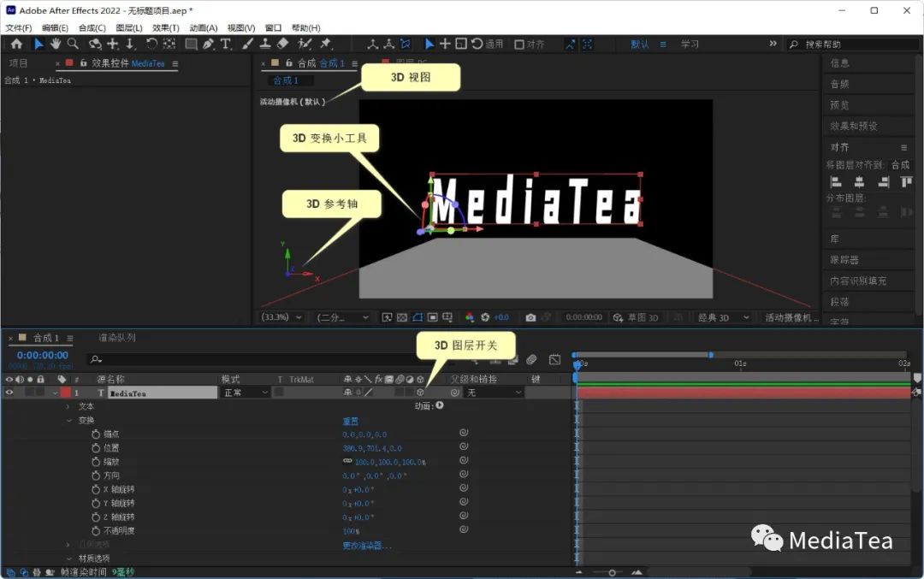
Task: Click the 重置 transform link
Action: pos(350,421)
